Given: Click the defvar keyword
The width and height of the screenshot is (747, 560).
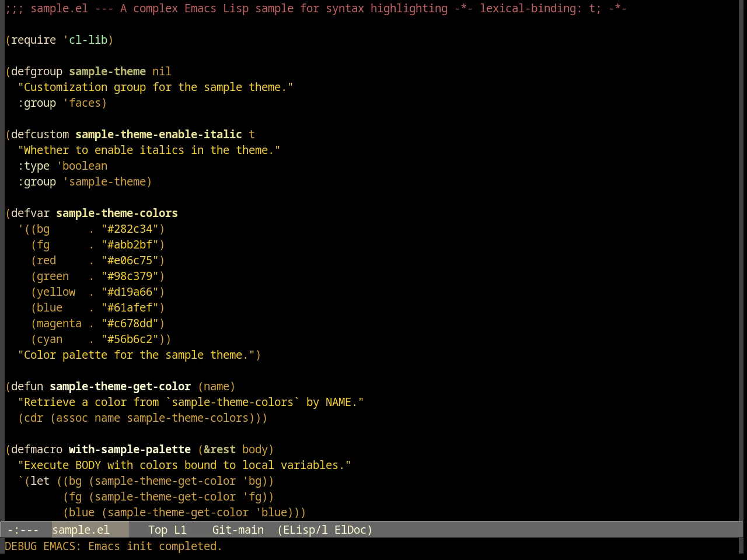Looking at the screenshot, I should (30, 213).
